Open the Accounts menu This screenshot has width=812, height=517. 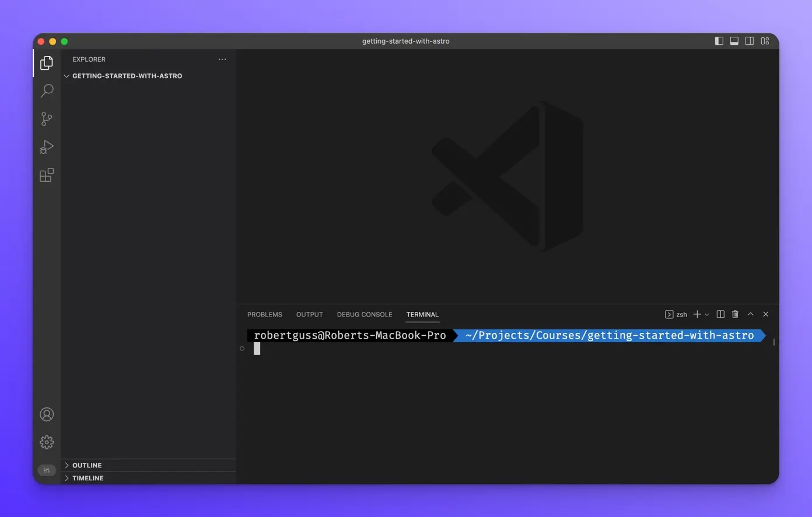tap(47, 414)
